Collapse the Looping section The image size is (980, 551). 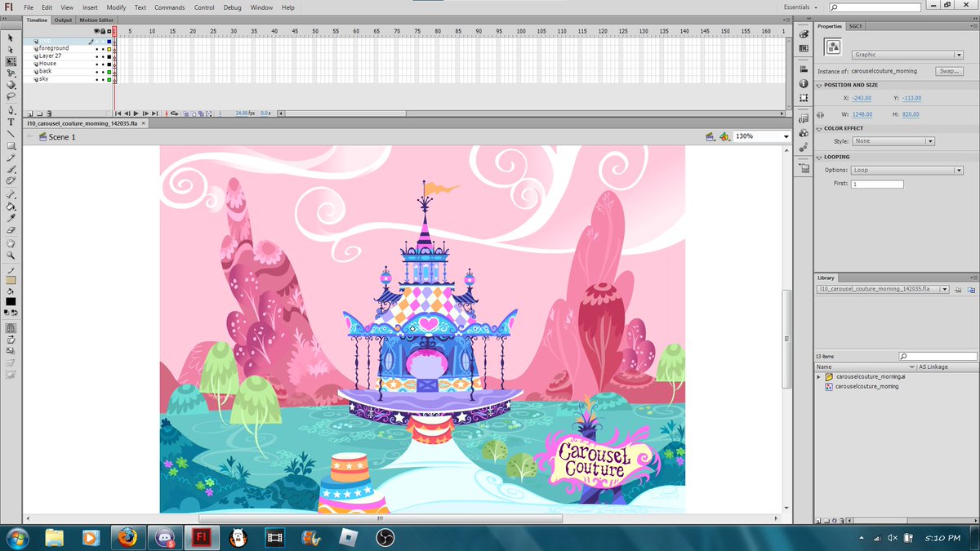(x=819, y=158)
